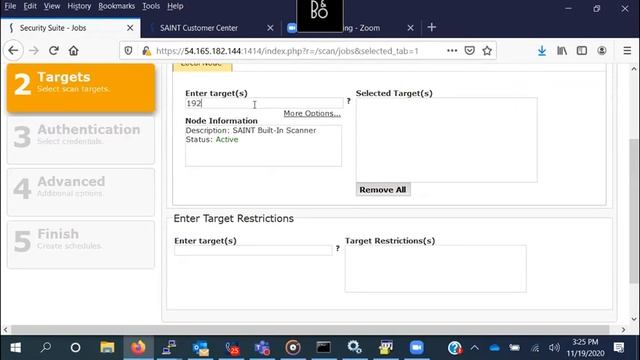Open the Firefox library icon
Screen dimensions: 640x360
click(562, 51)
